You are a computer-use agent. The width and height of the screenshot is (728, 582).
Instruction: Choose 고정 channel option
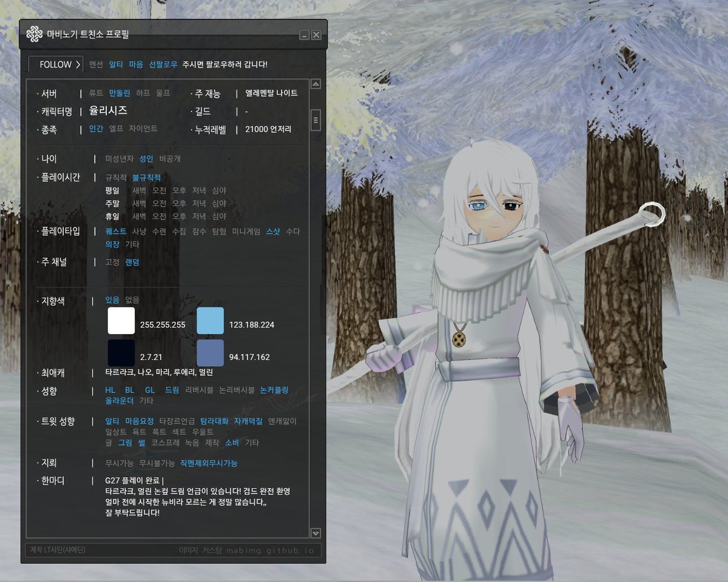(x=112, y=262)
